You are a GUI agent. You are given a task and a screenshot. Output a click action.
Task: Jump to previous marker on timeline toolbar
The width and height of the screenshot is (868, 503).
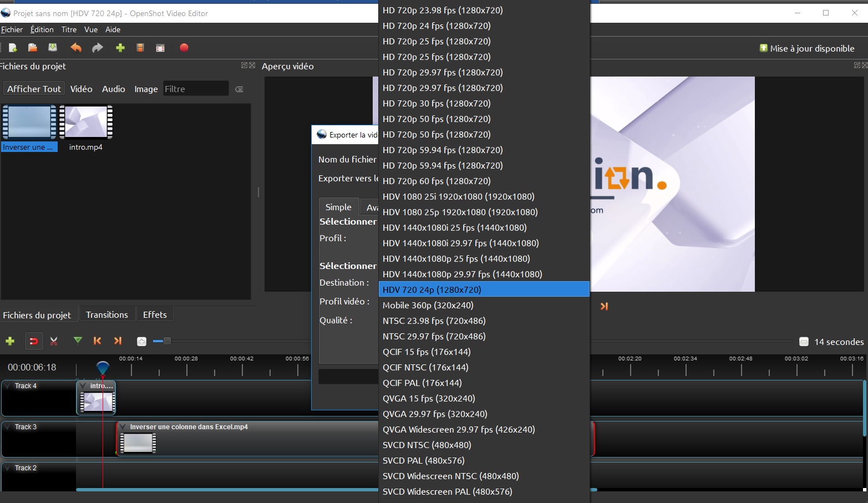(98, 341)
